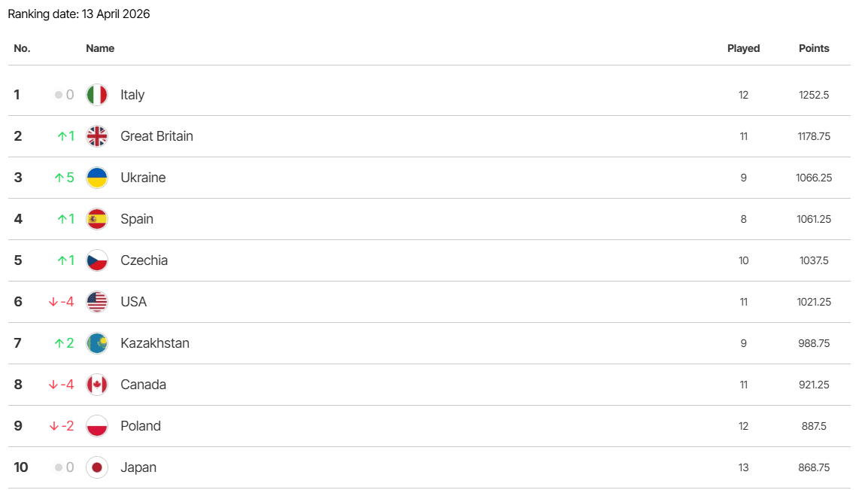Click Ukraine's green up arrow indicator
868x490 pixels.
coord(59,178)
